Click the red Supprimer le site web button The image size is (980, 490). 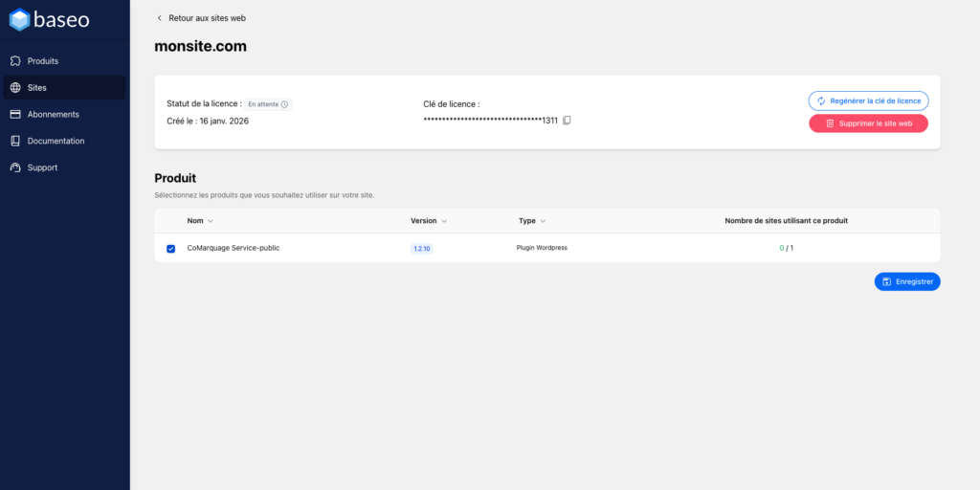tap(868, 123)
